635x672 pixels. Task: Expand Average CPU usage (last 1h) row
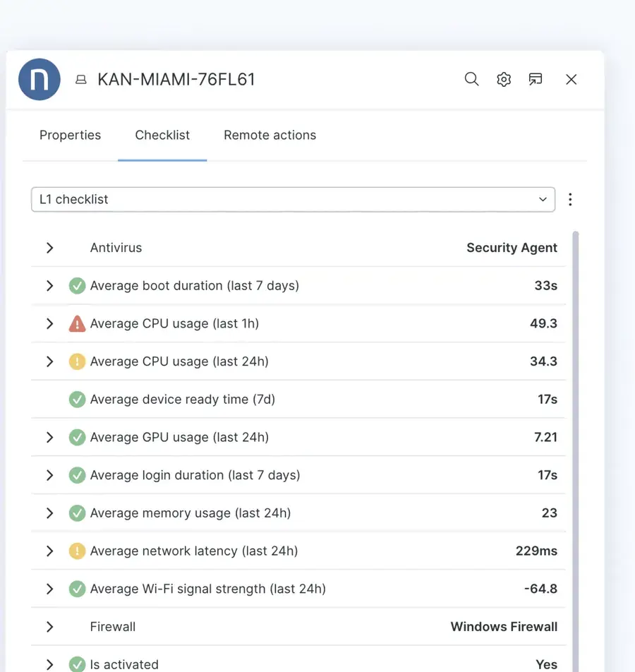point(49,323)
